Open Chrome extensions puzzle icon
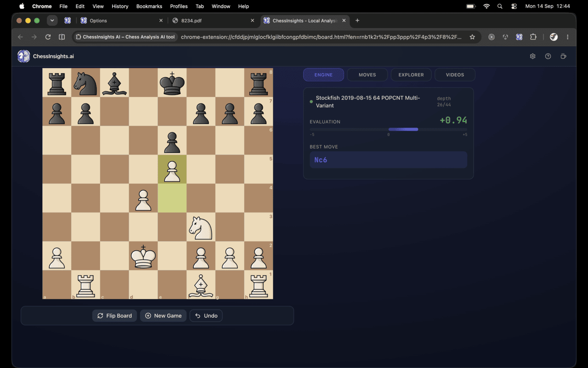The height and width of the screenshot is (368, 588). click(533, 37)
